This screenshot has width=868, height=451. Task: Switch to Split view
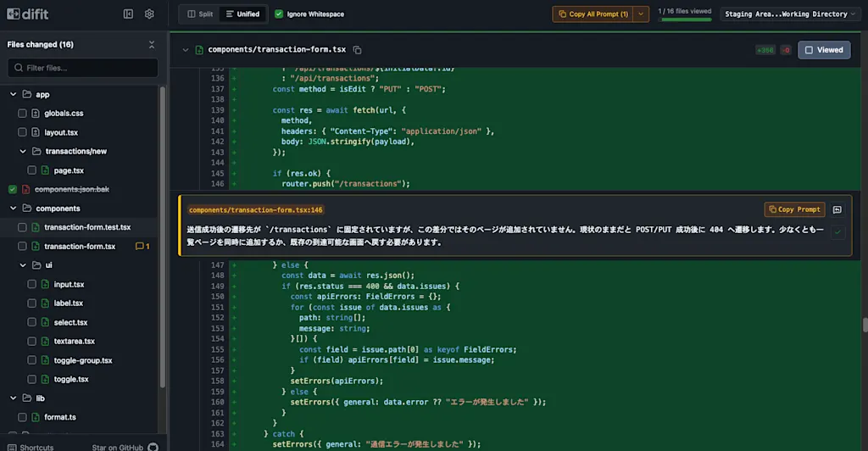tap(200, 14)
